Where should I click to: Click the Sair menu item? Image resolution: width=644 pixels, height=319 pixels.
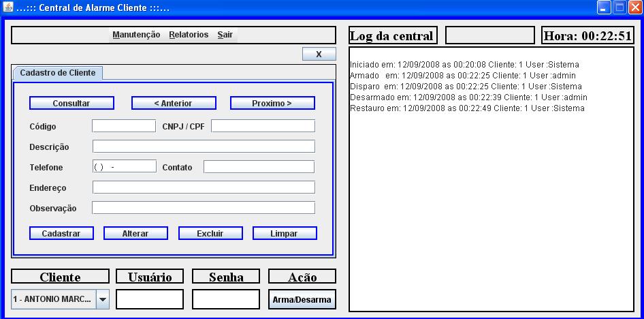[x=225, y=35]
